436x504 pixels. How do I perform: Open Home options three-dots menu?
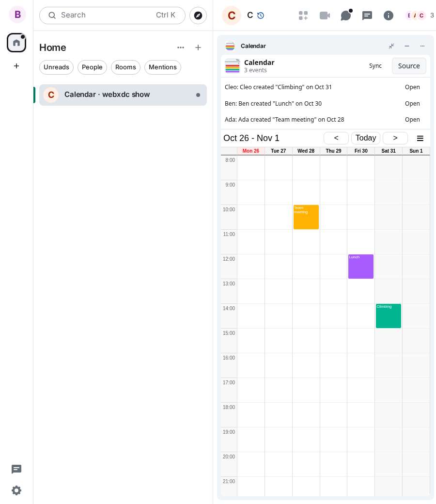(181, 47)
